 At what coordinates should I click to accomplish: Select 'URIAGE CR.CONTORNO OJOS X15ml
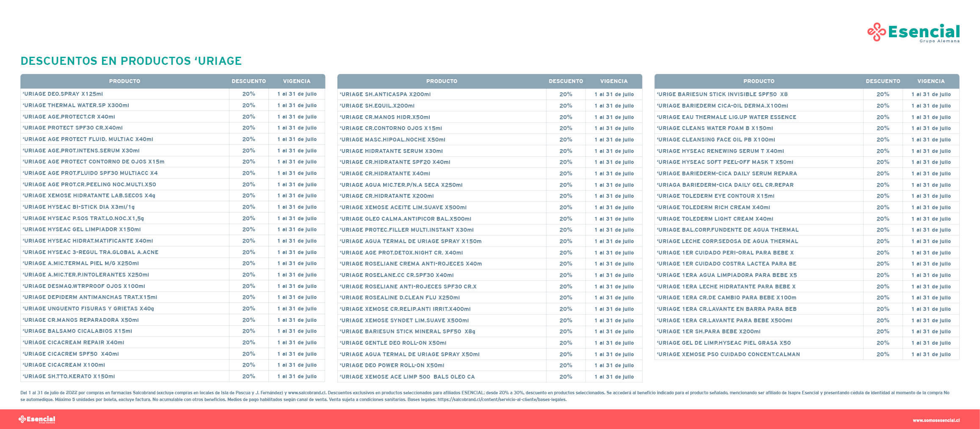490,128
